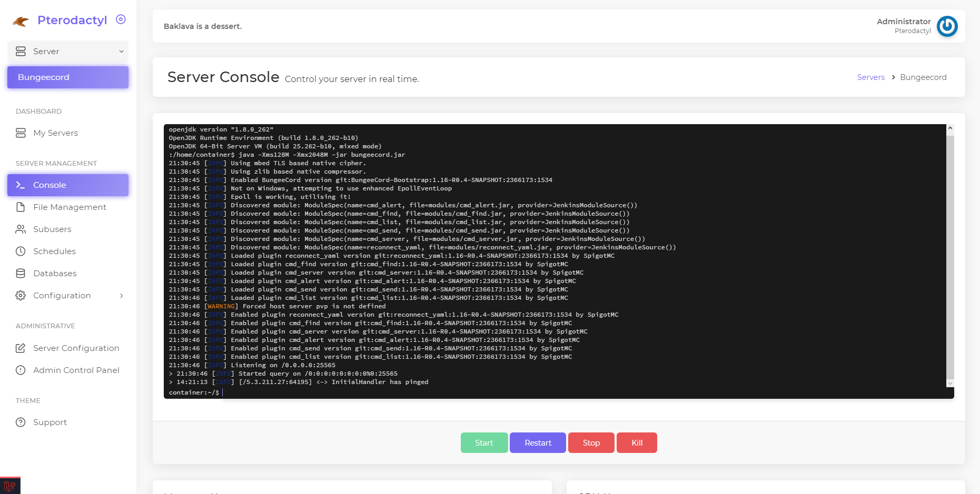This screenshot has width=980, height=494.
Task: Select the Bungeecord server entry
Action: [68, 77]
